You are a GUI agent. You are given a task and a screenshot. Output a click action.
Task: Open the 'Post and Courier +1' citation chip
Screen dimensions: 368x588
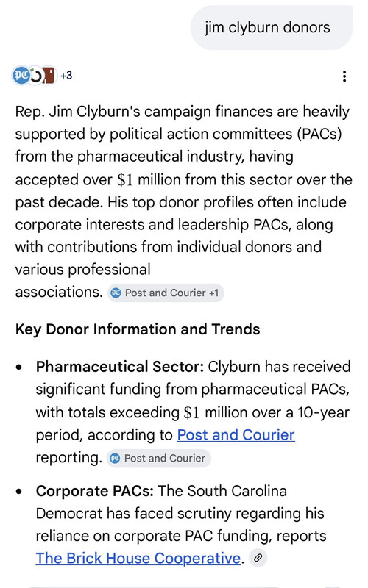coord(166,293)
